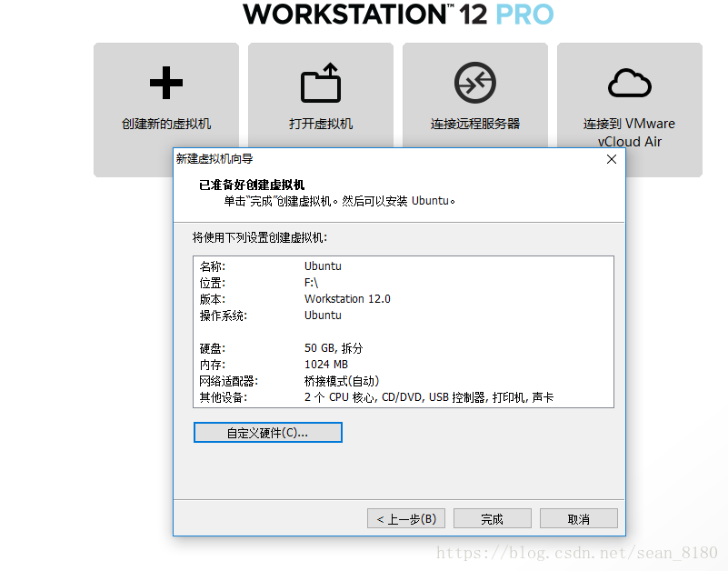Click the 硬盘 value 50 GB, 拆分
The width and height of the screenshot is (728, 571).
click(334, 348)
